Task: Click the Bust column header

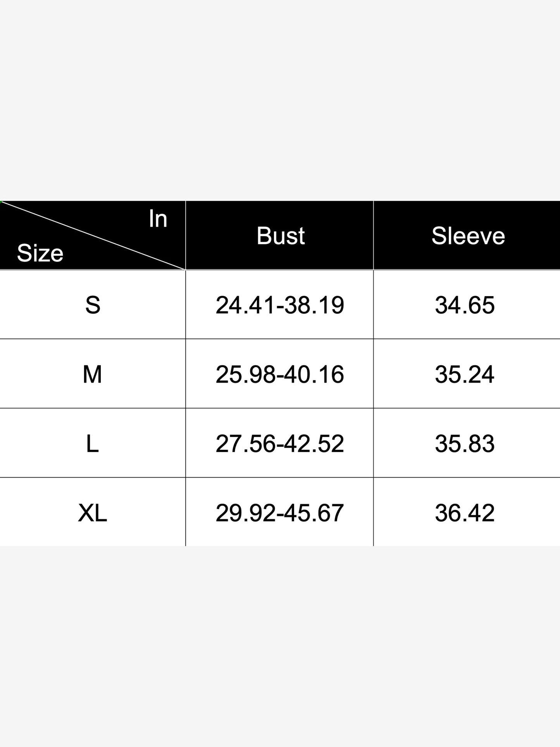Action: [x=280, y=235]
